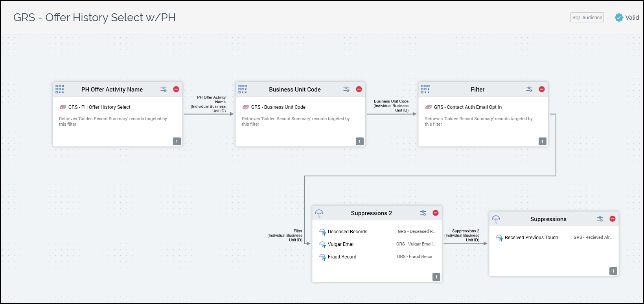Screen dimensions: 644x304
Task: Click the Filter block grid icon
Action: [425, 89]
